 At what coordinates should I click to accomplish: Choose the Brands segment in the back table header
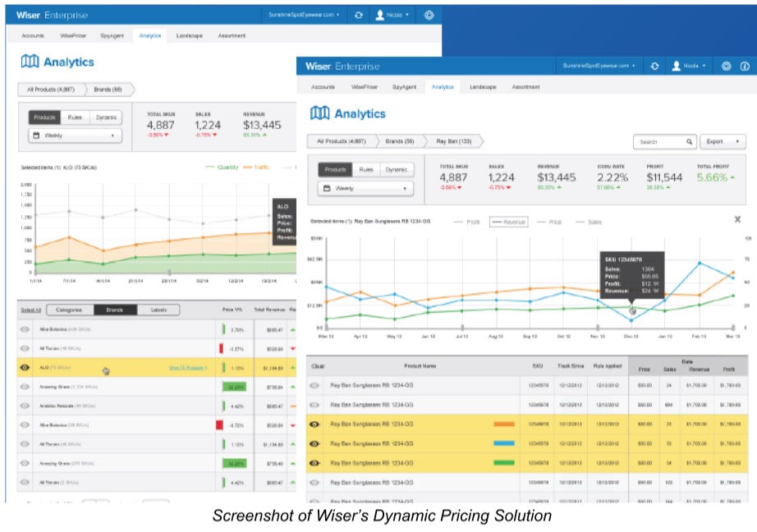click(x=115, y=310)
